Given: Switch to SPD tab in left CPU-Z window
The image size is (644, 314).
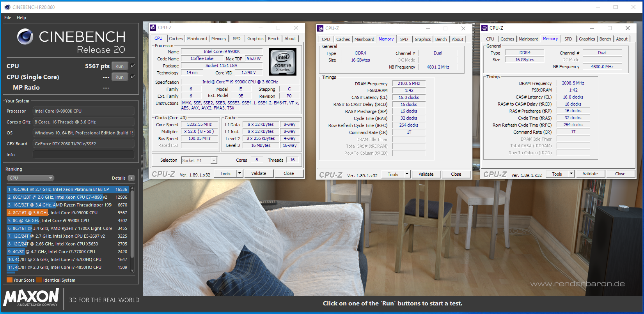Looking at the screenshot, I should 237,39.
